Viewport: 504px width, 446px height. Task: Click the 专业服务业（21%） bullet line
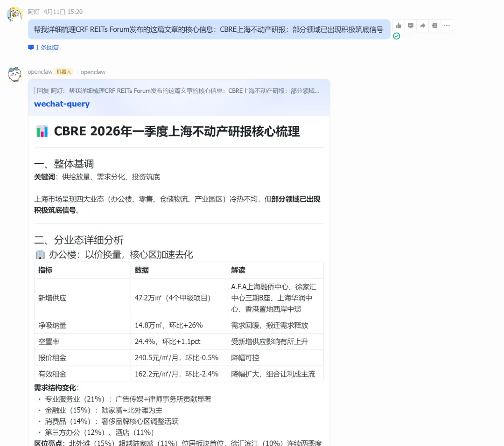click(x=128, y=399)
